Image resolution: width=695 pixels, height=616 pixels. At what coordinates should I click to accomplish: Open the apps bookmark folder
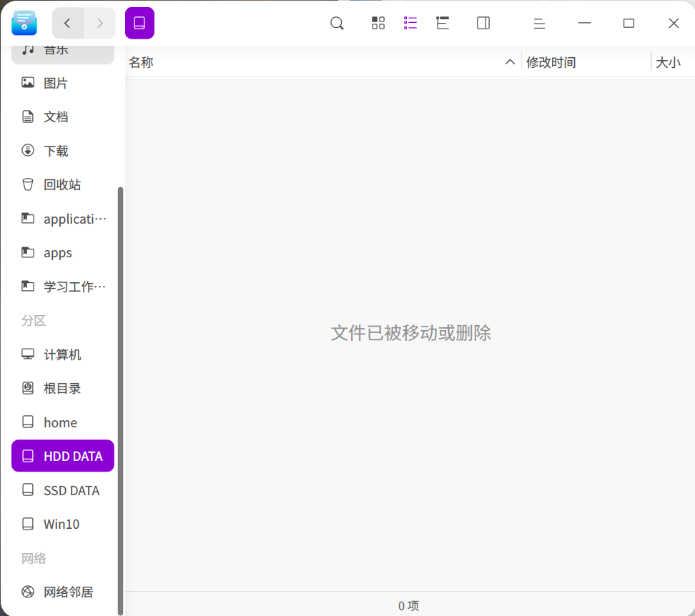[63, 252]
